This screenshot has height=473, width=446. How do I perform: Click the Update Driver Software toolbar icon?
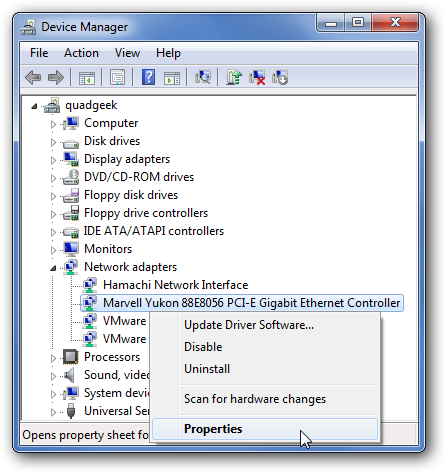tap(234, 77)
